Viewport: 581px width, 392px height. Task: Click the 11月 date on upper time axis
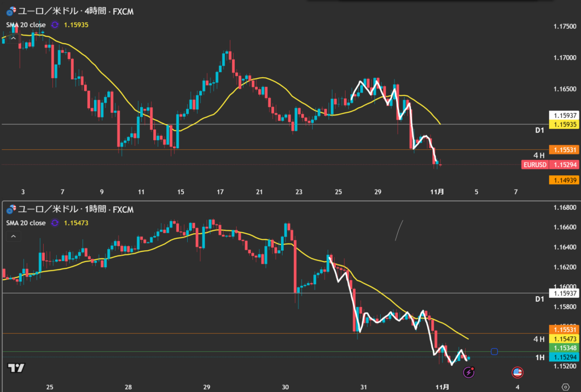pos(437,192)
